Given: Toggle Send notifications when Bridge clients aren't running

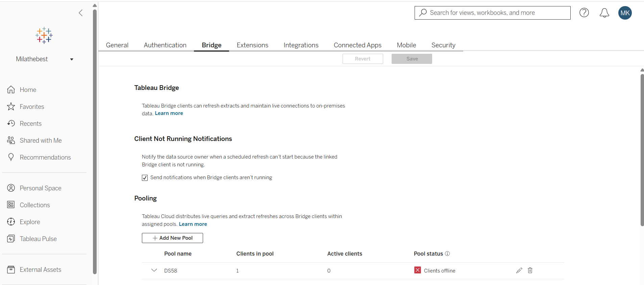Looking at the screenshot, I should [145, 178].
